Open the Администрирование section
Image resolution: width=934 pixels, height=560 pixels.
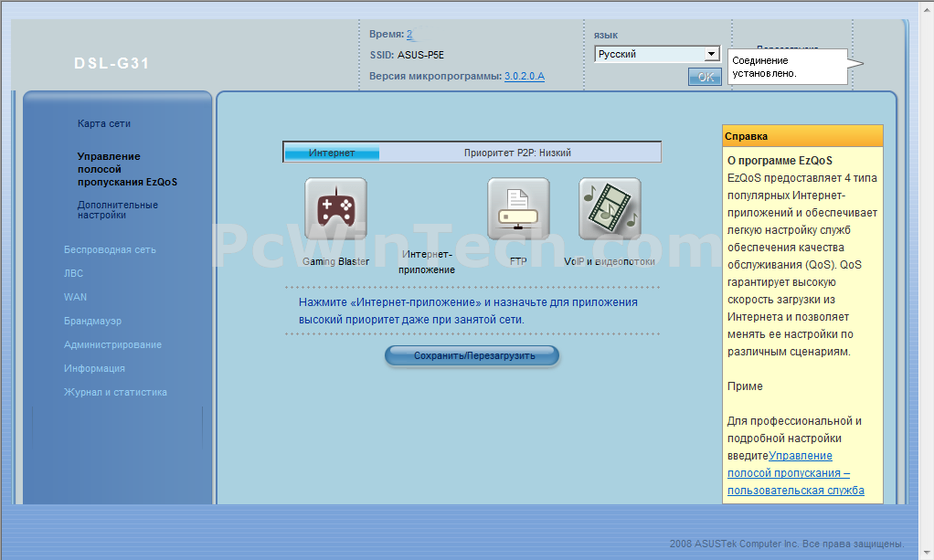click(112, 345)
